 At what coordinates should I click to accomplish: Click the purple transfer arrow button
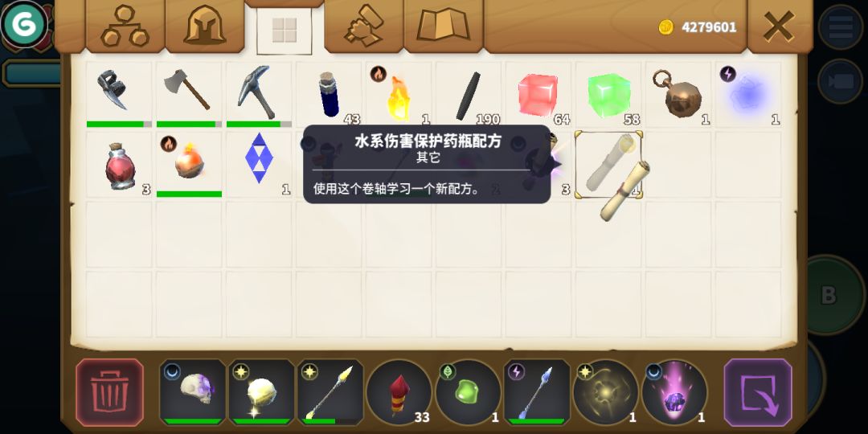[758, 392]
